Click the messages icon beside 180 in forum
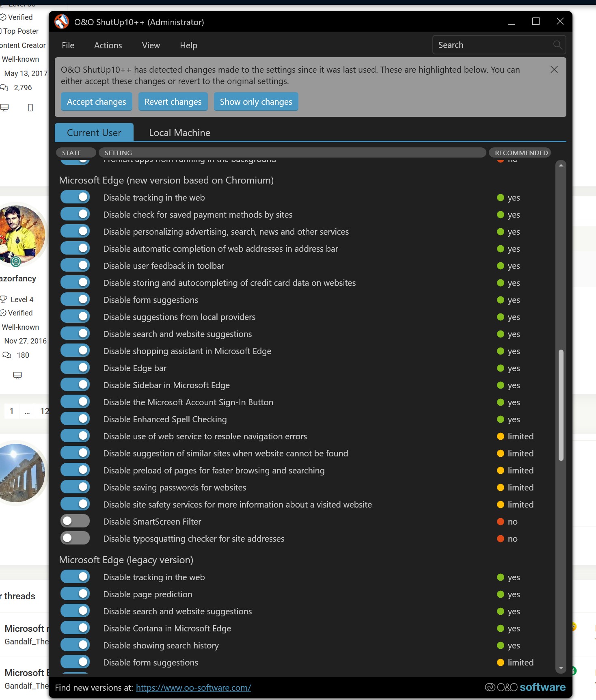The width and height of the screenshot is (596, 700). (7, 355)
